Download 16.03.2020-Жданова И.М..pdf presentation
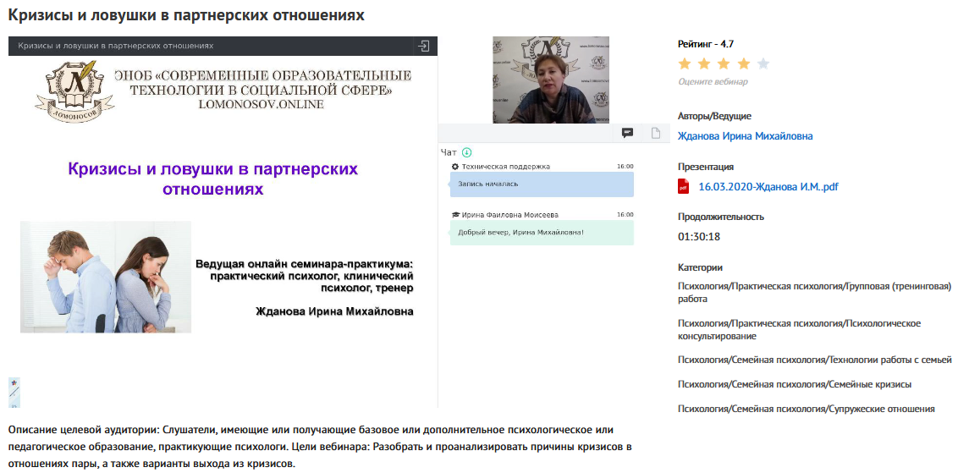The image size is (980, 473). coord(768,187)
